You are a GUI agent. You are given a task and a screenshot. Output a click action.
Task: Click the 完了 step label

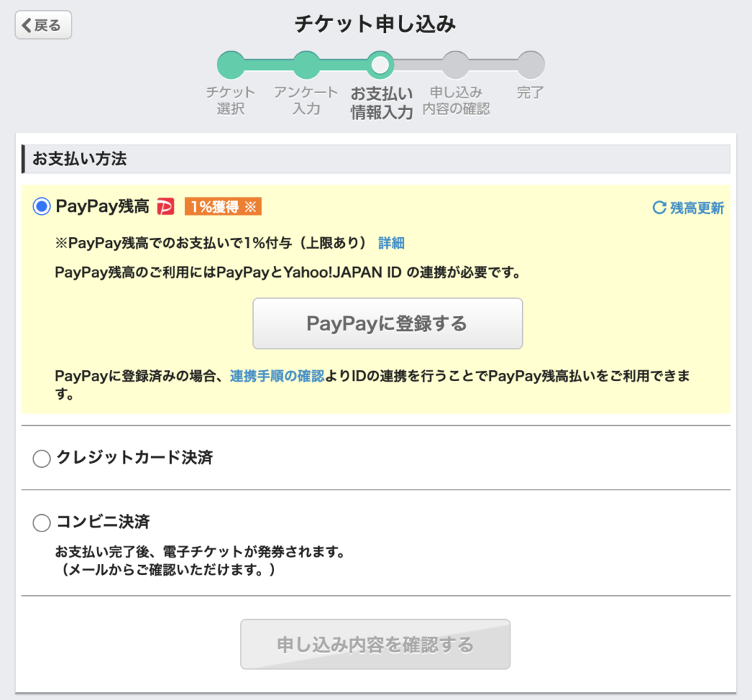pyautogui.click(x=531, y=92)
